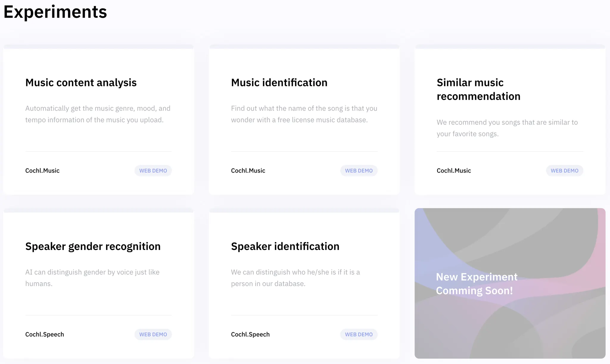Select the Music identification heading
This screenshot has height=364, width=610.
point(279,82)
